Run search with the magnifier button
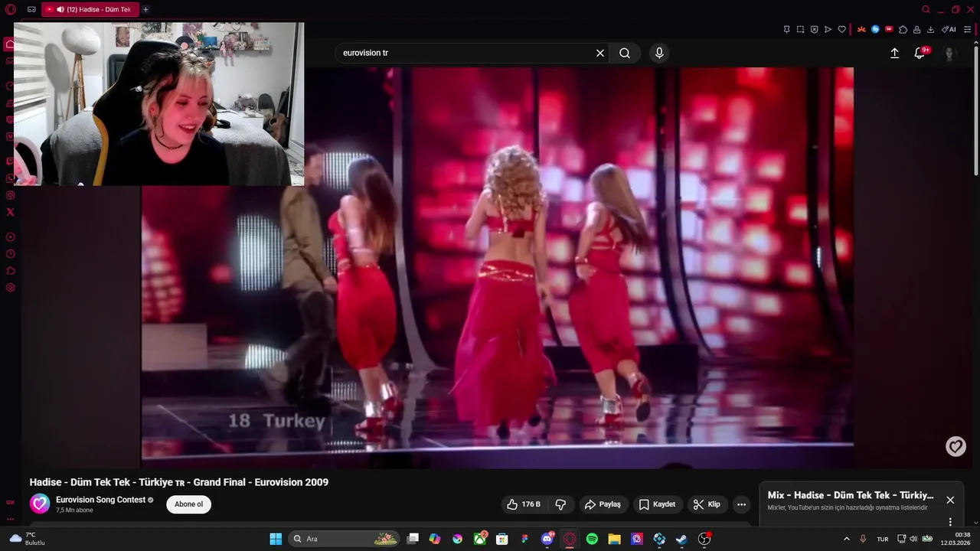Screen dimensions: 980x551 point(625,53)
